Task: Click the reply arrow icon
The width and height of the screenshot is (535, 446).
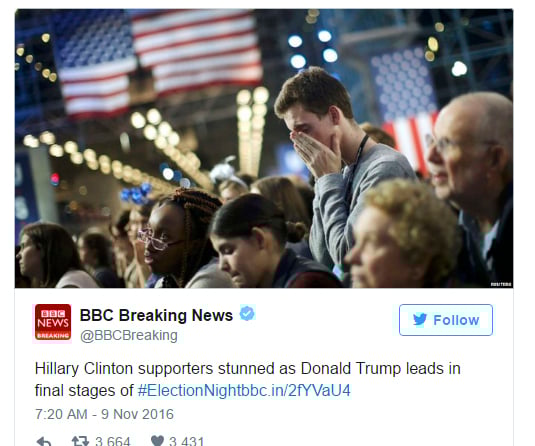Action: coord(44,442)
